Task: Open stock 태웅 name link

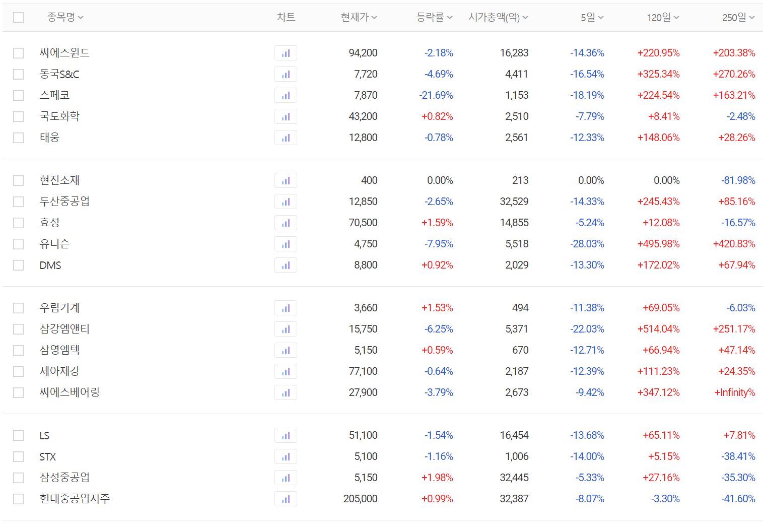Action: click(49, 137)
